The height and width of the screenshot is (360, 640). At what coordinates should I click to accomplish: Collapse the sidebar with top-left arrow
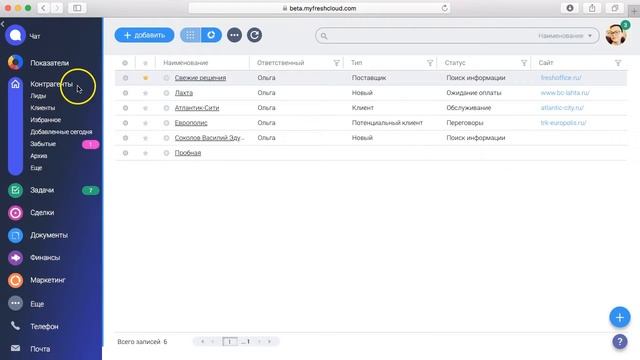point(2,24)
